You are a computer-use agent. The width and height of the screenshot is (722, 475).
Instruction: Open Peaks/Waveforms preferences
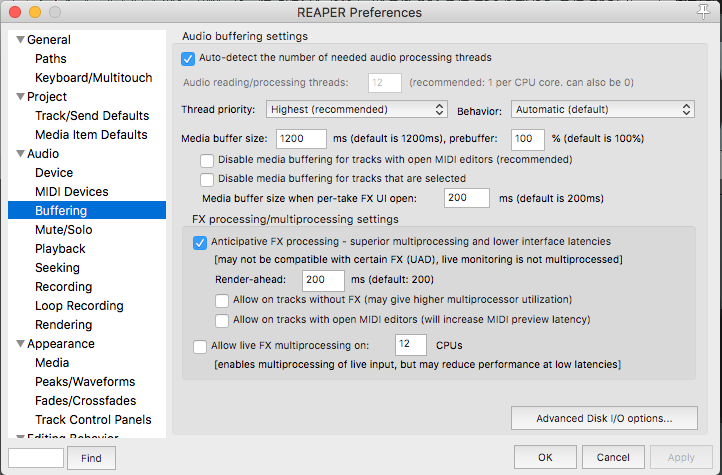coord(85,382)
